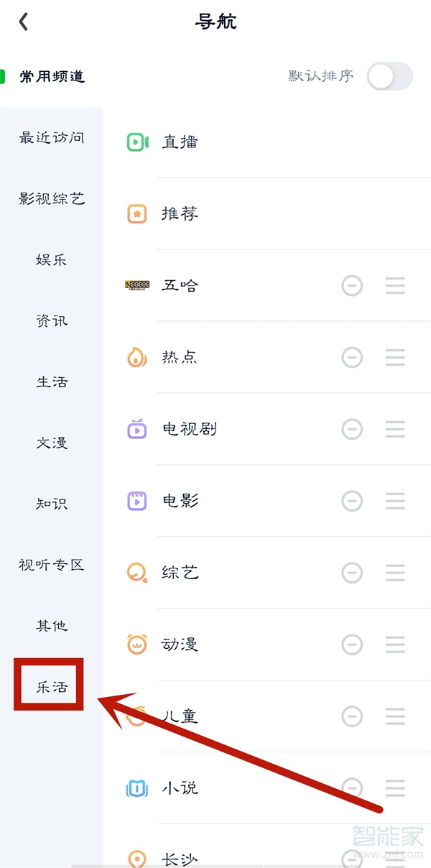Remove 电视剧 using its minus button
This screenshot has height=868, width=431.
click(352, 429)
